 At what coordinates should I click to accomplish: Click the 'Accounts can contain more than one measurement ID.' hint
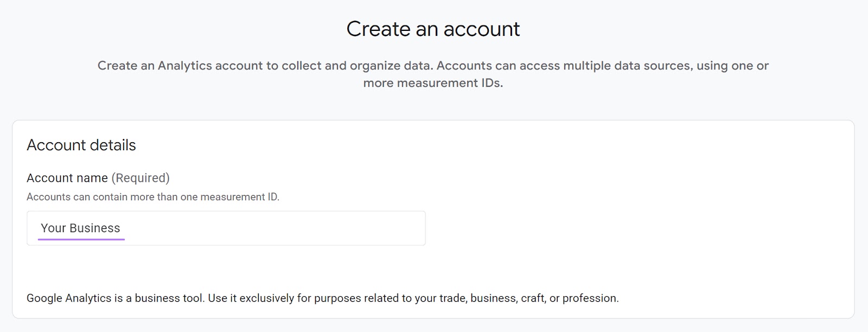[x=153, y=197]
